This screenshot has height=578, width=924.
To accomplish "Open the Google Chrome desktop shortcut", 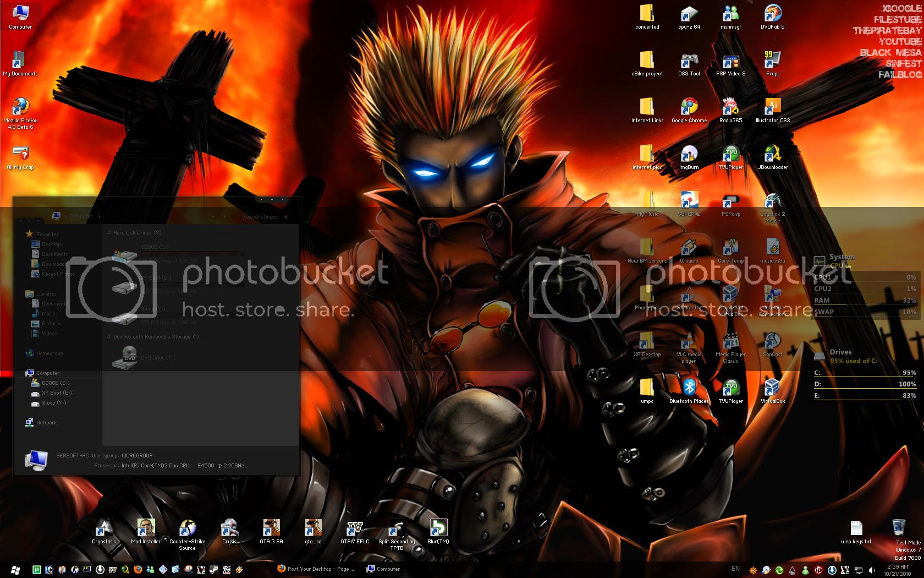I will click(689, 108).
